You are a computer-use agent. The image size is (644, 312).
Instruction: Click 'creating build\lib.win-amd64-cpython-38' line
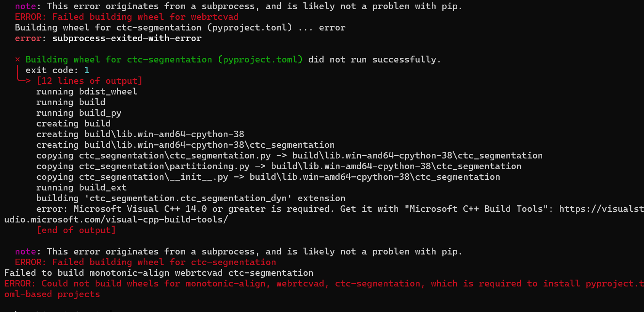(x=140, y=134)
